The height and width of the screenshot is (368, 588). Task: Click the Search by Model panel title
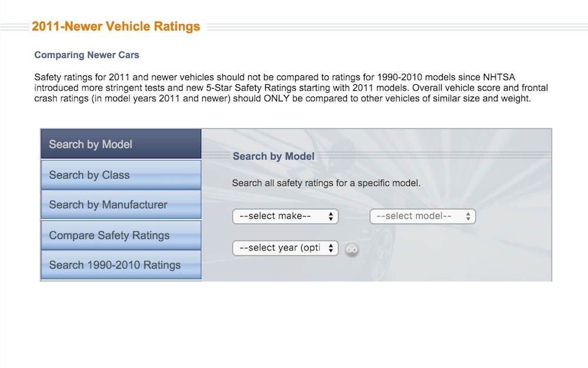273,156
